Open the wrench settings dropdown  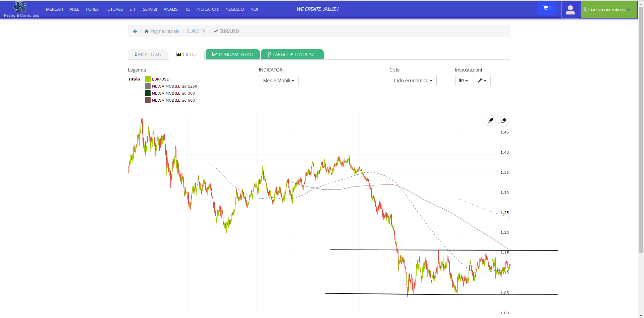coord(482,81)
